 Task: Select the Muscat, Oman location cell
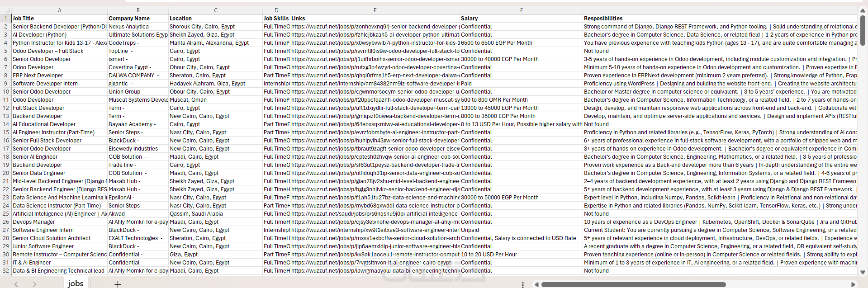coord(216,100)
